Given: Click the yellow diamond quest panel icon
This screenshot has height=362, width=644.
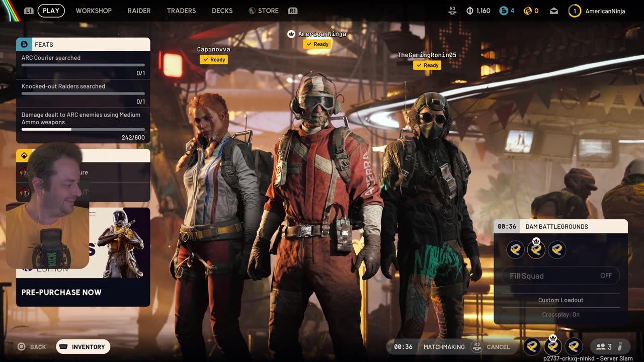Looking at the screenshot, I should pyautogui.click(x=24, y=155).
